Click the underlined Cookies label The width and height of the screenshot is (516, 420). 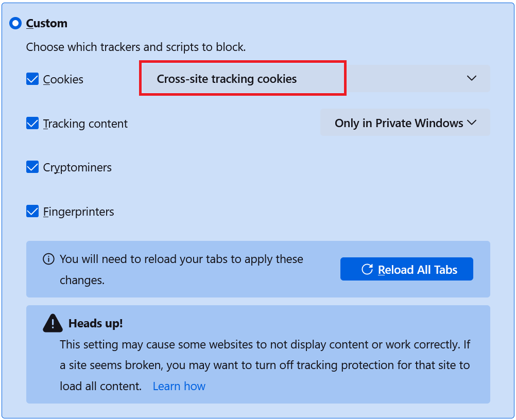pyautogui.click(x=63, y=79)
